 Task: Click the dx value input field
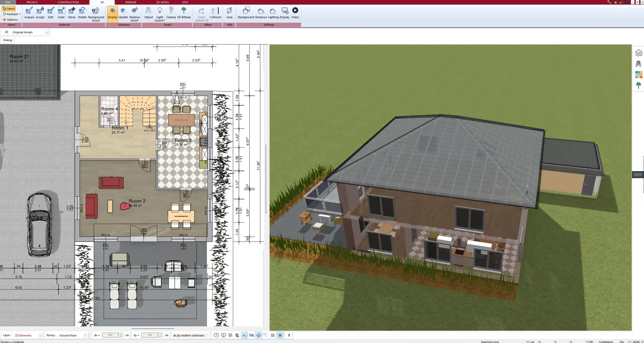(110, 335)
